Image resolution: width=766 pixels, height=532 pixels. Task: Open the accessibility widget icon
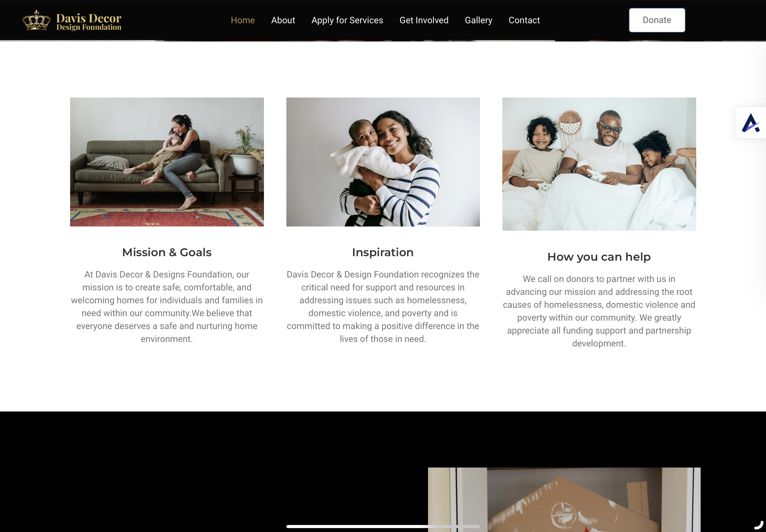click(751, 123)
